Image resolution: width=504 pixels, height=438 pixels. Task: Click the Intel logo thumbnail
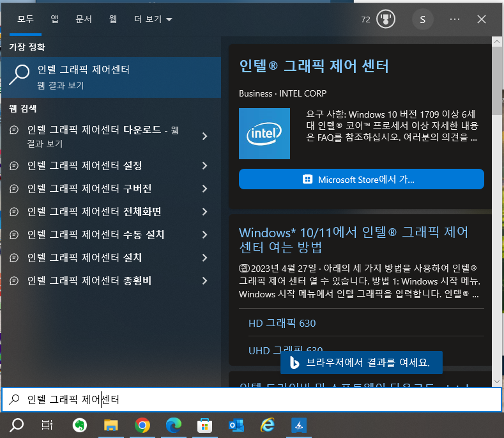264,134
